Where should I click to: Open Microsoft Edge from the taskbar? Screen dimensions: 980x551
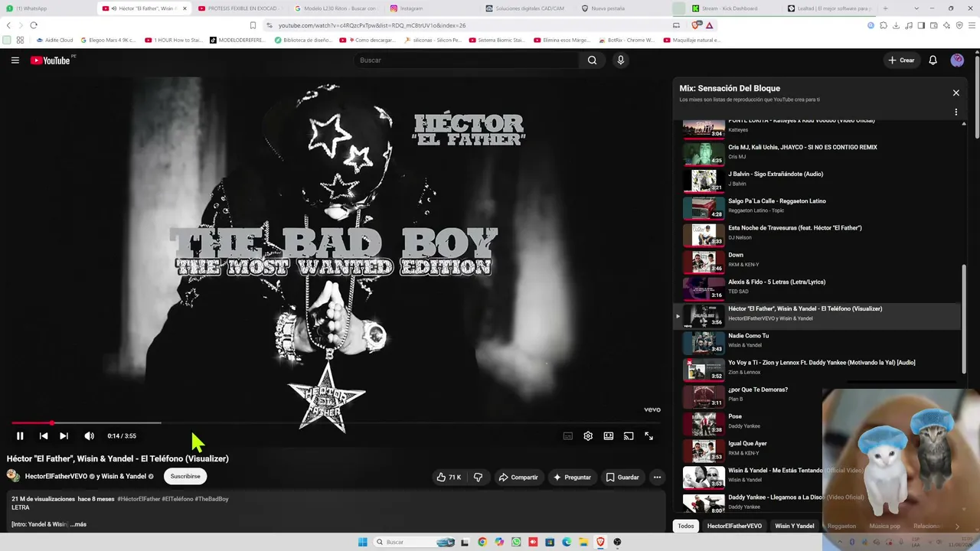pos(567,542)
